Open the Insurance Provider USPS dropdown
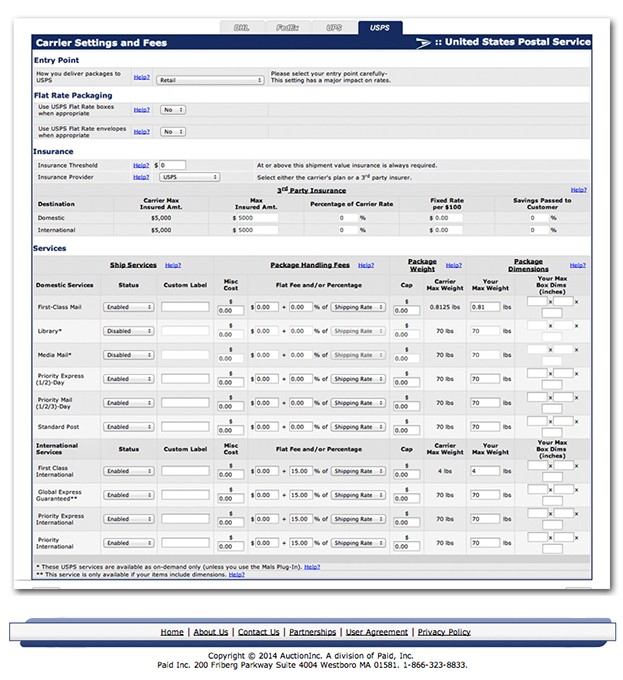623x680 pixels. point(189,177)
